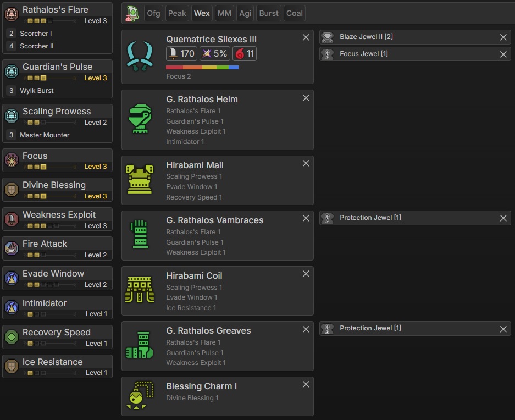Viewport: 515px width, 420px height.
Task: Toggle the Burst skill filter
Action: pyautogui.click(x=269, y=13)
